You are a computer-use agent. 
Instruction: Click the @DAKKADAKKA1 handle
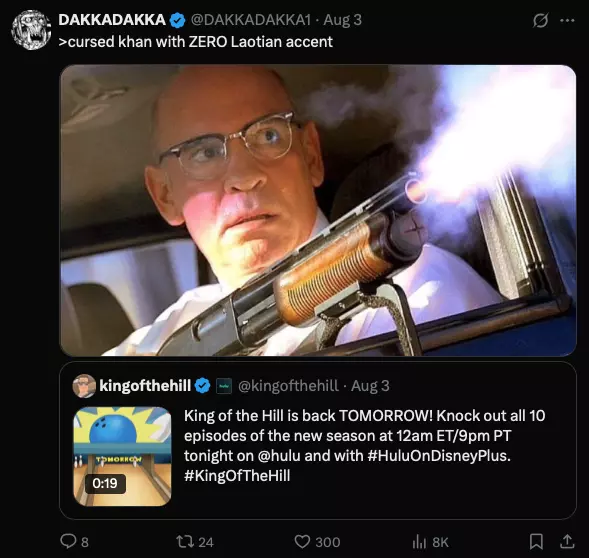(x=251, y=20)
